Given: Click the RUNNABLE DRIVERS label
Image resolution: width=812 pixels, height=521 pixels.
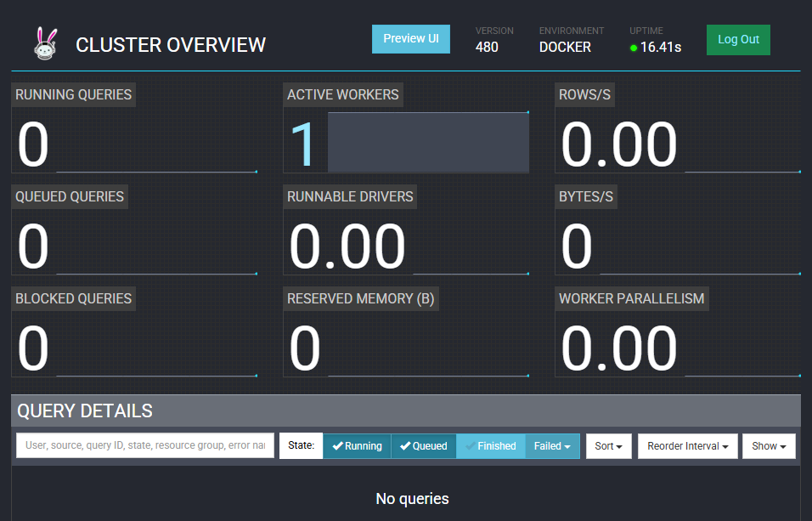Looking at the screenshot, I should coord(350,196).
